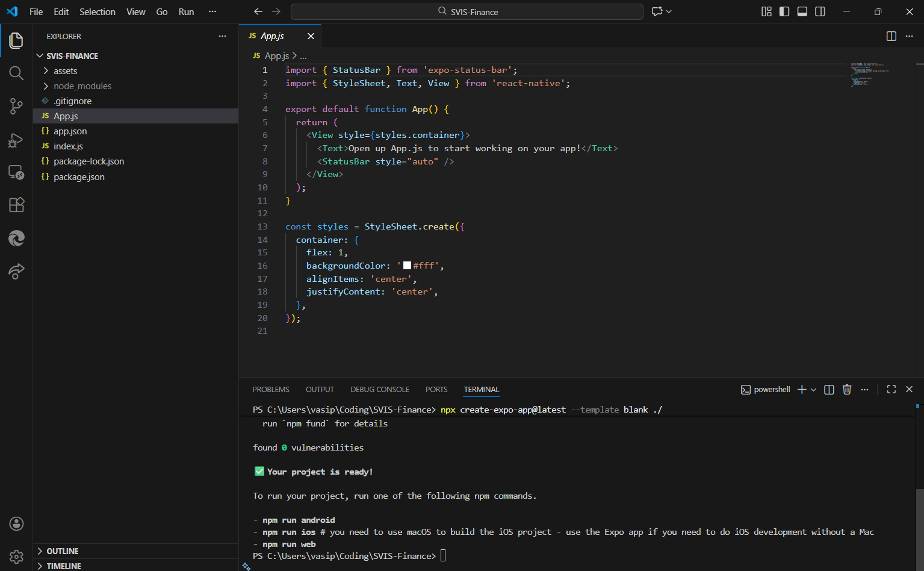Click the SVIS-Finance command center search box
Viewport: 924px width, 571px height.
(467, 11)
